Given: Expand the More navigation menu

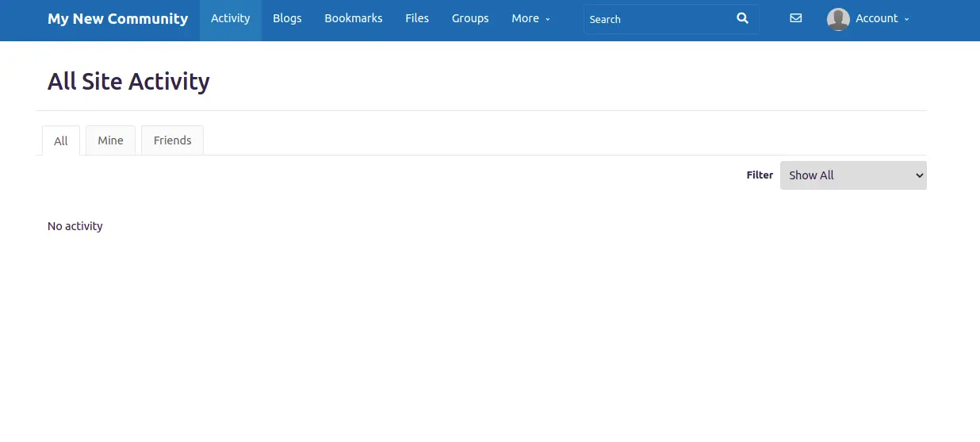Looking at the screenshot, I should 530,18.
